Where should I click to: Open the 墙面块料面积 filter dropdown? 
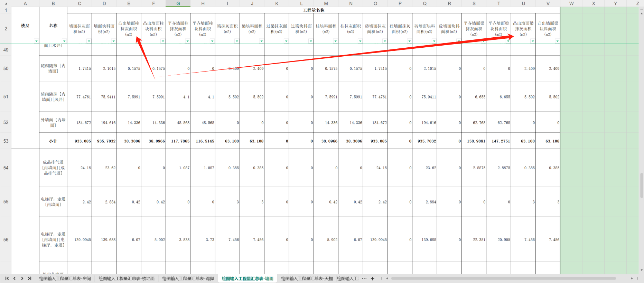pyautogui.click(x=113, y=41)
